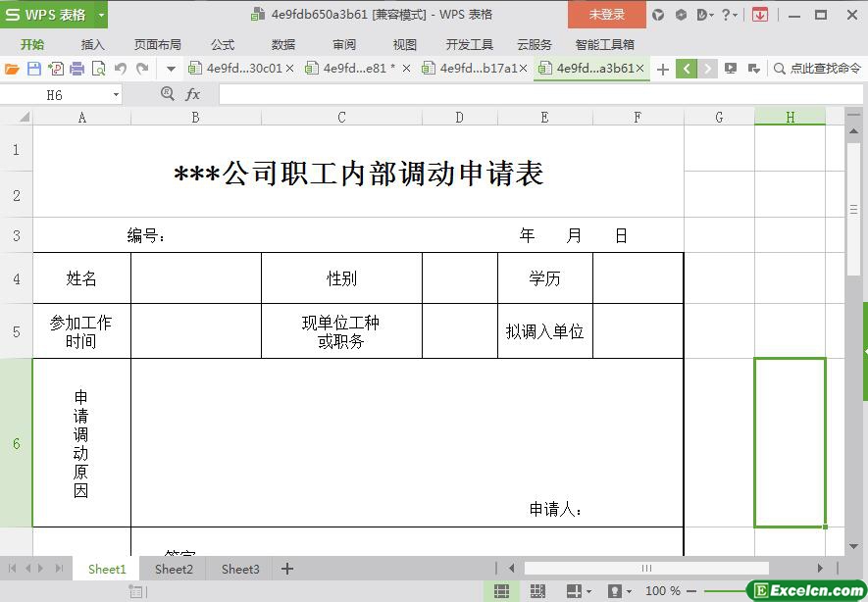
Task: Select row 4 header
Action: [16, 278]
